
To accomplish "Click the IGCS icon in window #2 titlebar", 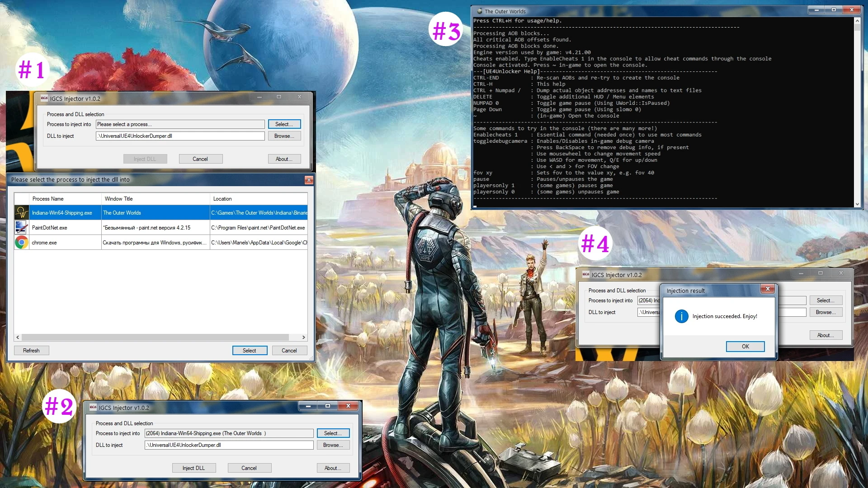I will 93,407.
